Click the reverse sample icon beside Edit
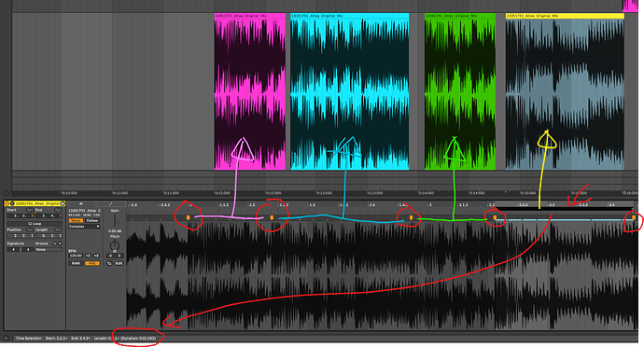This screenshot has width=644, height=347. [x=109, y=263]
